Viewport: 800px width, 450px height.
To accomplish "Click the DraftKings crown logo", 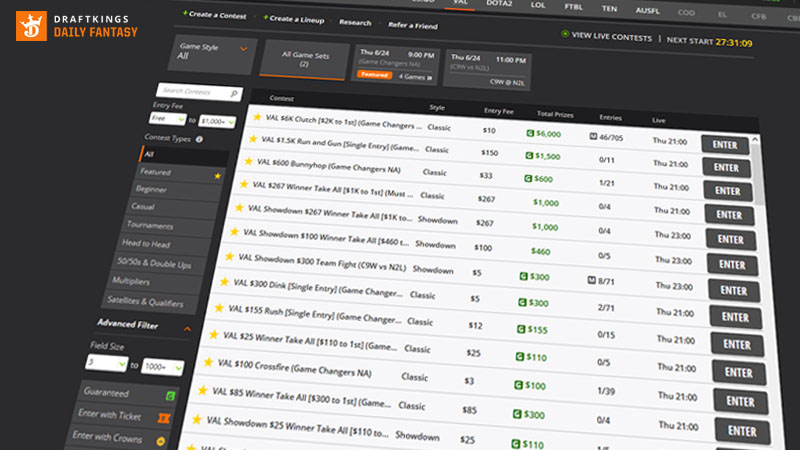I will (31, 26).
